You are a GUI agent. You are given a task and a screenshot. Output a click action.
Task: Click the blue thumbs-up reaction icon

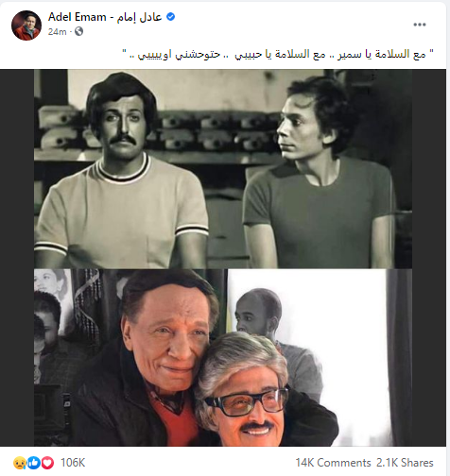pyautogui.click(x=33, y=463)
